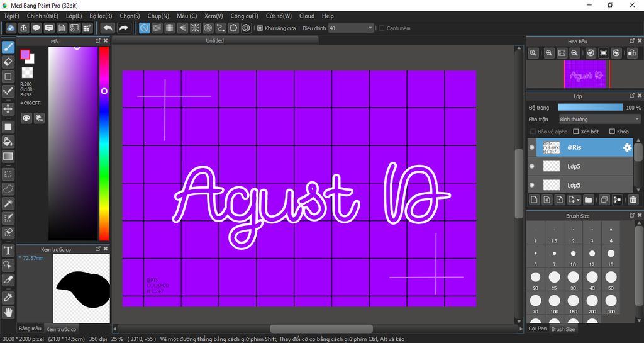Click the Undo arrow button

(x=108, y=28)
